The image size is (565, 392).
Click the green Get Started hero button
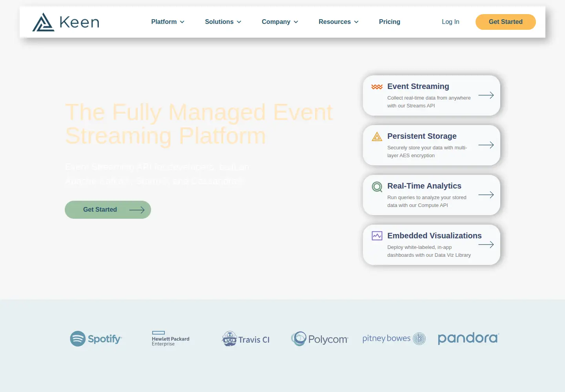pos(108,210)
